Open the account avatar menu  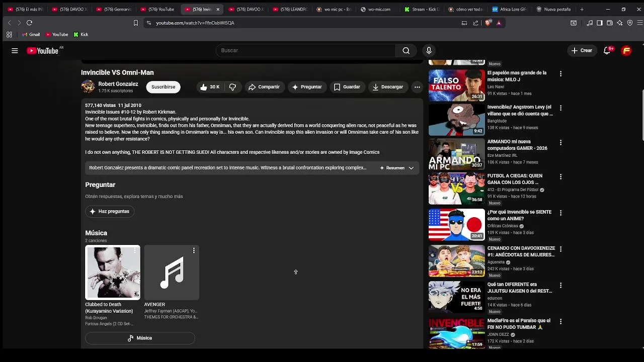coord(626,50)
